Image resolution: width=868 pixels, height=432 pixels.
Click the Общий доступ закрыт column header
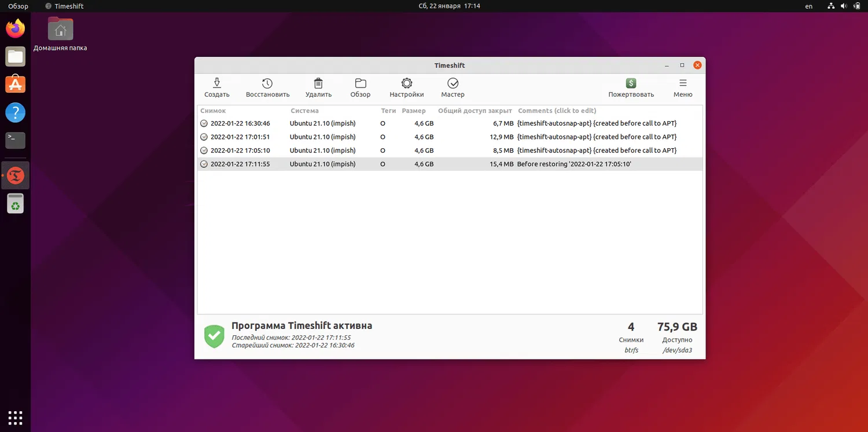[475, 111]
